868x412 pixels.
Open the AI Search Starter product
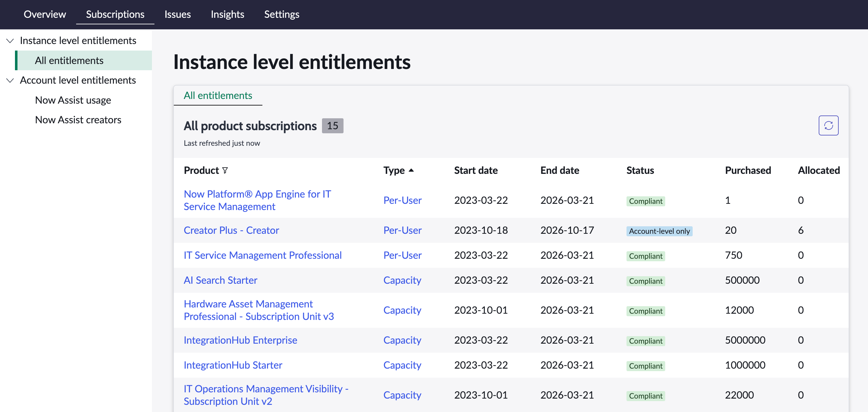click(x=220, y=280)
